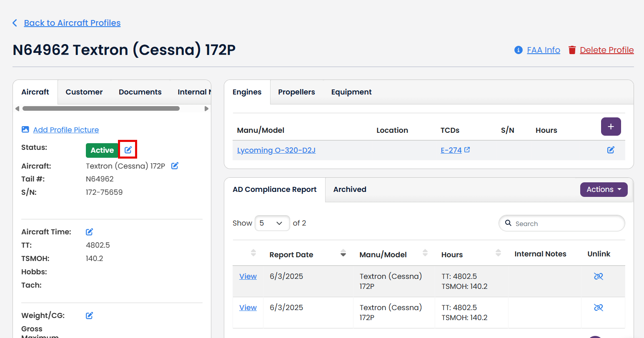The height and width of the screenshot is (338, 644).
Task: Open the Actions dropdown menu
Action: tap(604, 189)
